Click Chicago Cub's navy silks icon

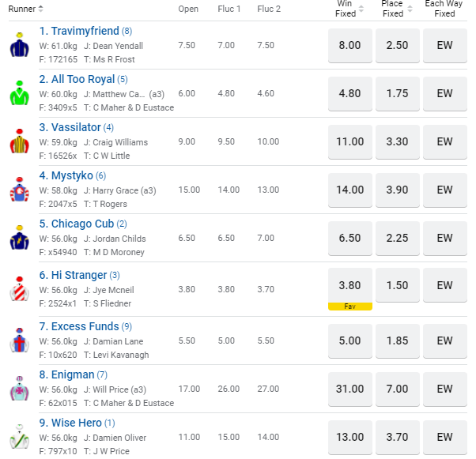click(19, 239)
